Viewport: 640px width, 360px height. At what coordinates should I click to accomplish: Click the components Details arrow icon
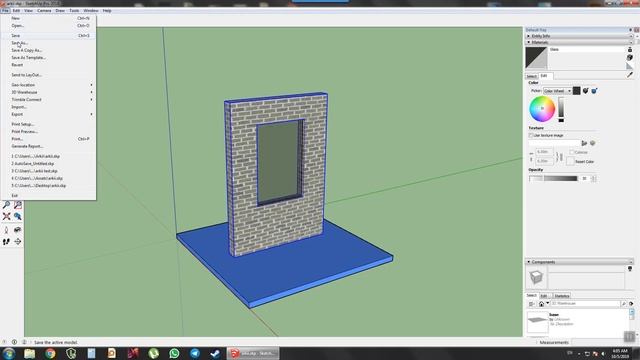pos(631,304)
